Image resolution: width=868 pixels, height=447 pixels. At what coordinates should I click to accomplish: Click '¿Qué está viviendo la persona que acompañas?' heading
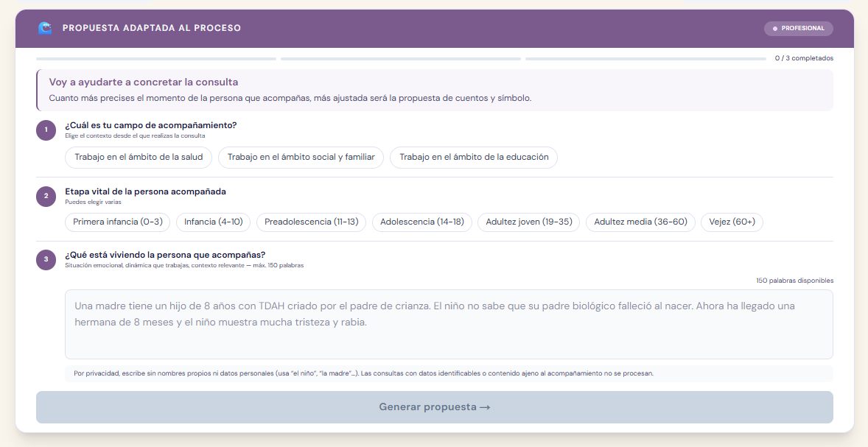click(x=165, y=255)
